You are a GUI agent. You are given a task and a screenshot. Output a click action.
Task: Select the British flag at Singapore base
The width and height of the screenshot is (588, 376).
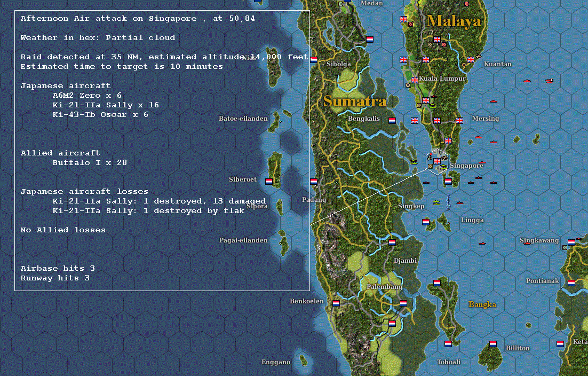click(437, 161)
